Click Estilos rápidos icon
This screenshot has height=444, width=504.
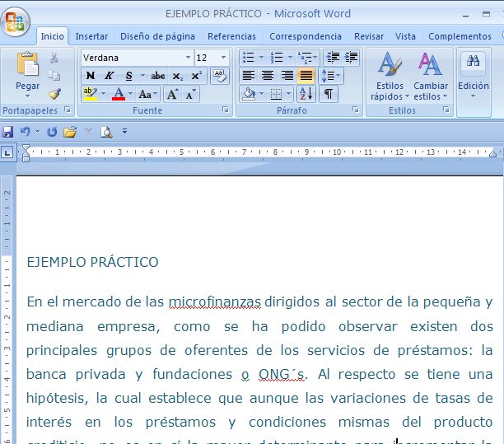coord(390,64)
